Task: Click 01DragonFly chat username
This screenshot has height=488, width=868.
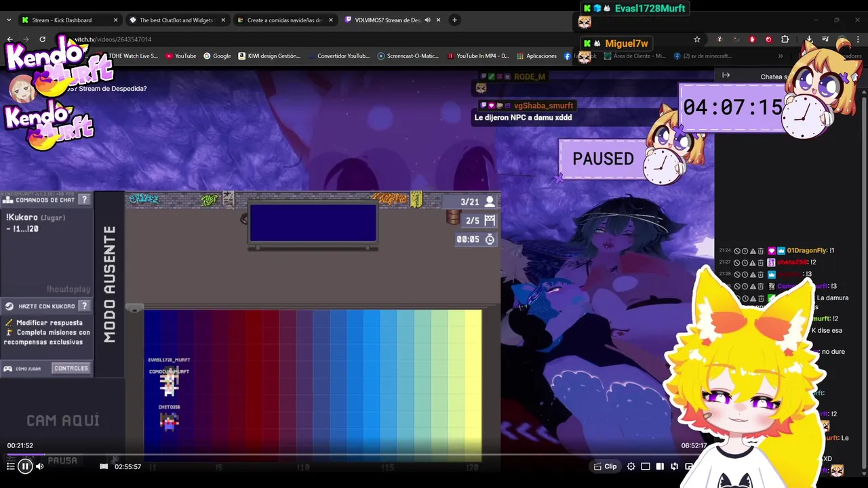Action: coord(806,251)
